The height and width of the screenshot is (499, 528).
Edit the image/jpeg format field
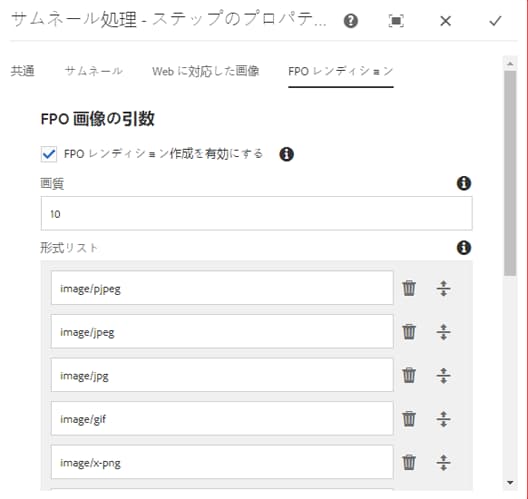pyautogui.click(x=222, y=332)
